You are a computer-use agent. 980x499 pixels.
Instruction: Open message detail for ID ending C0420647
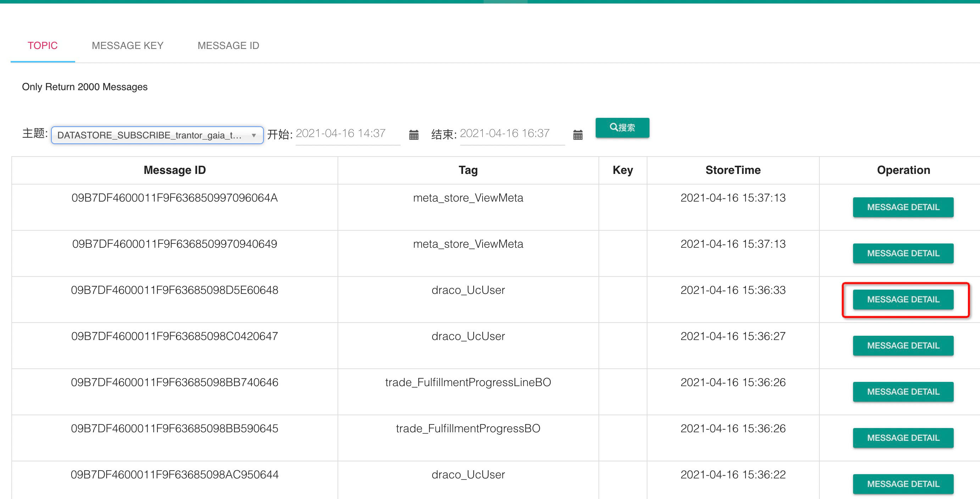903,345
